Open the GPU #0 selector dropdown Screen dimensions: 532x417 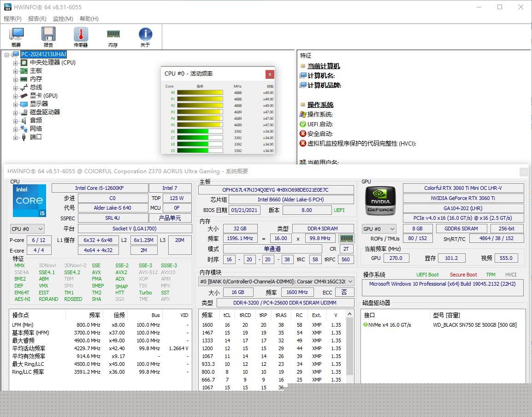click(x=379, y=229)
